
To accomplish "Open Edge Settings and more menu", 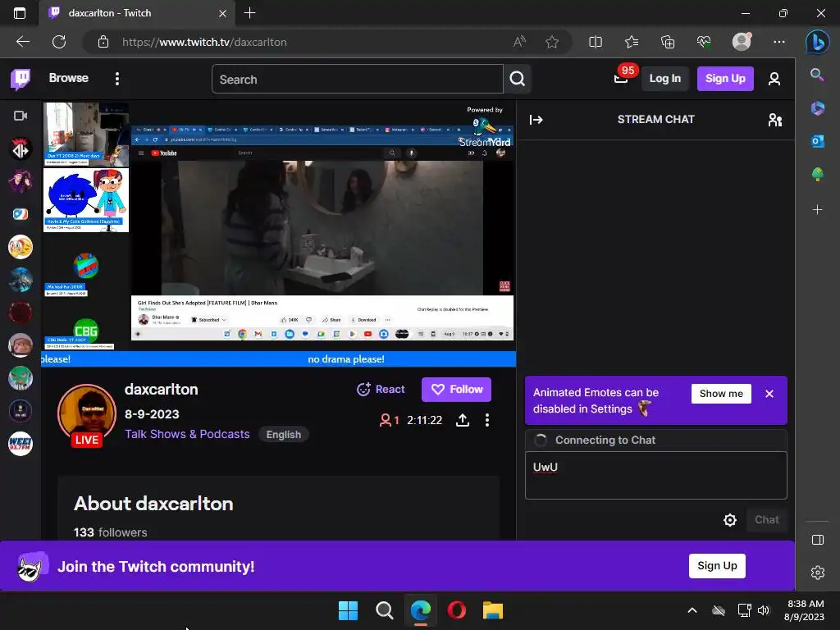I will click(x=779, y=42).
